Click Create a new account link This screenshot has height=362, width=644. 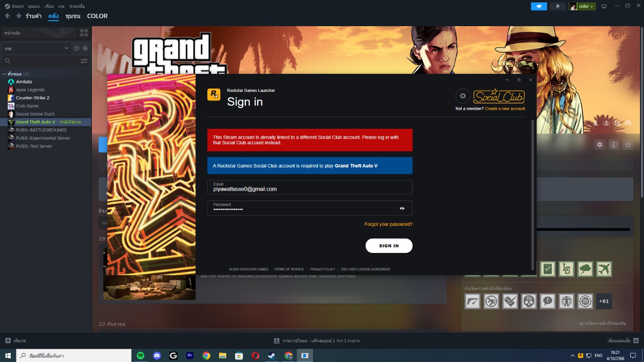pos(505,109)
